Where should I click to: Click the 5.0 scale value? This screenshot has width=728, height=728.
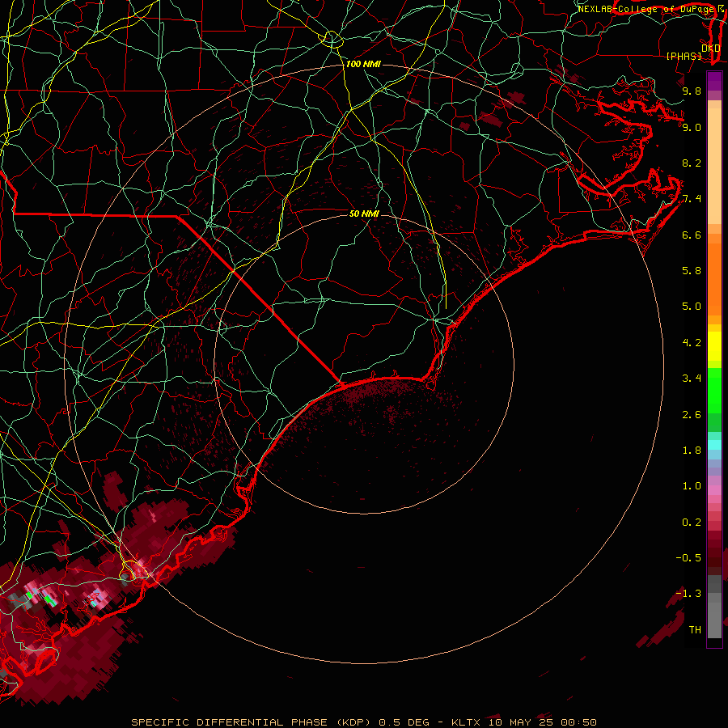click(692, 307)
